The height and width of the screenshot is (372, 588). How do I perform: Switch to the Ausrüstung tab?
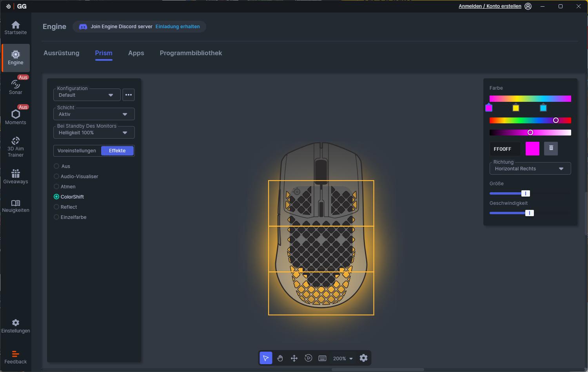(x=61, y=53)
